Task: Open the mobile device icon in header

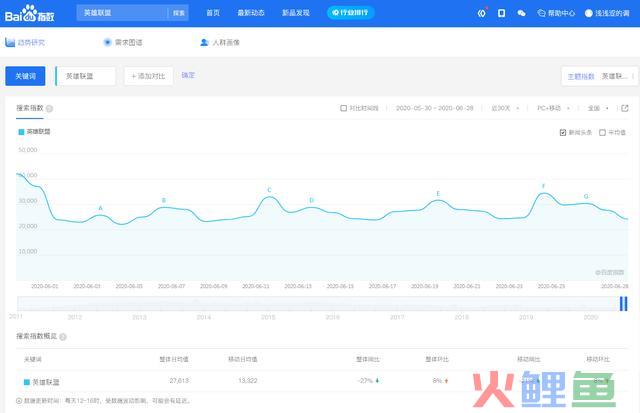Action: [502, 13]
